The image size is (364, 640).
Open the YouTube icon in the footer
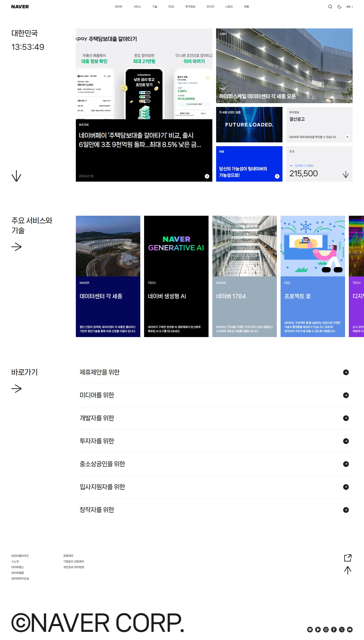[x=350, y=630]
